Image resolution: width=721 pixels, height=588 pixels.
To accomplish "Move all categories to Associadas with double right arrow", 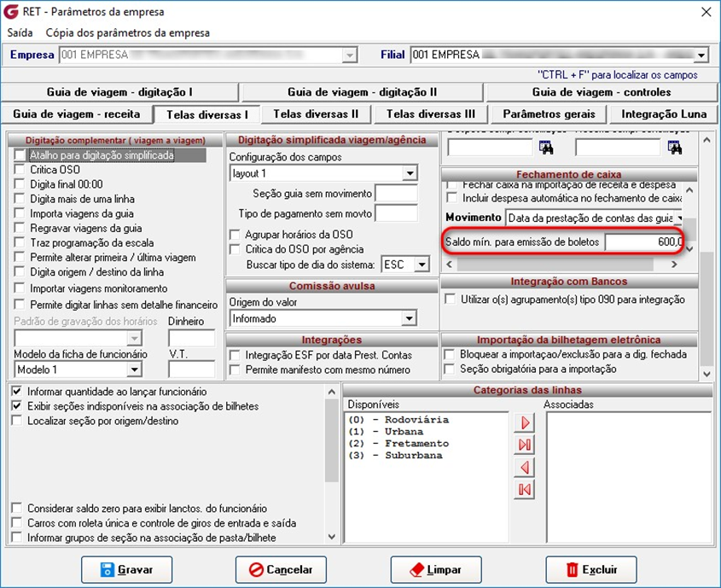I will coord(524,445).
